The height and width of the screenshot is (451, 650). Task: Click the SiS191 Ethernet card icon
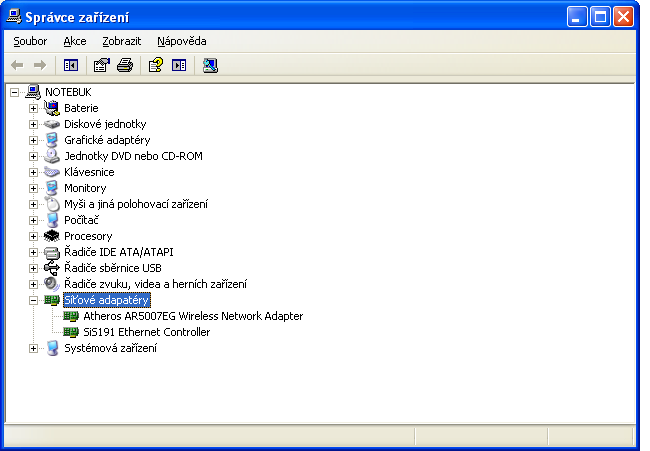[71, 332]
